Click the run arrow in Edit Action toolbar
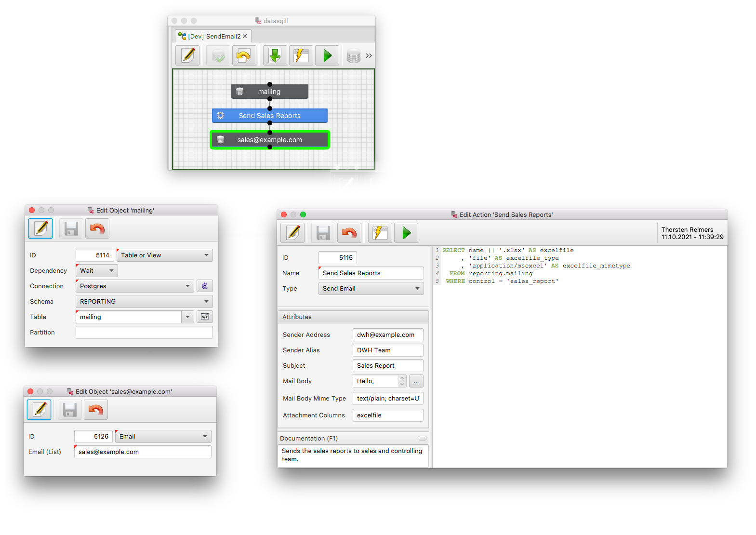Viewport: 756px width, 535px height. [x=406, y=233]
